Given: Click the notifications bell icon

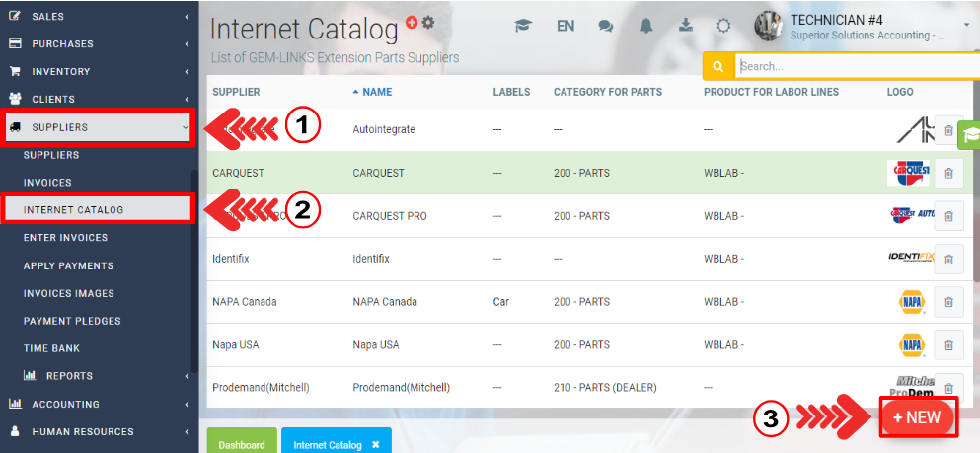Looking at the screenshot, I should 647,26.
